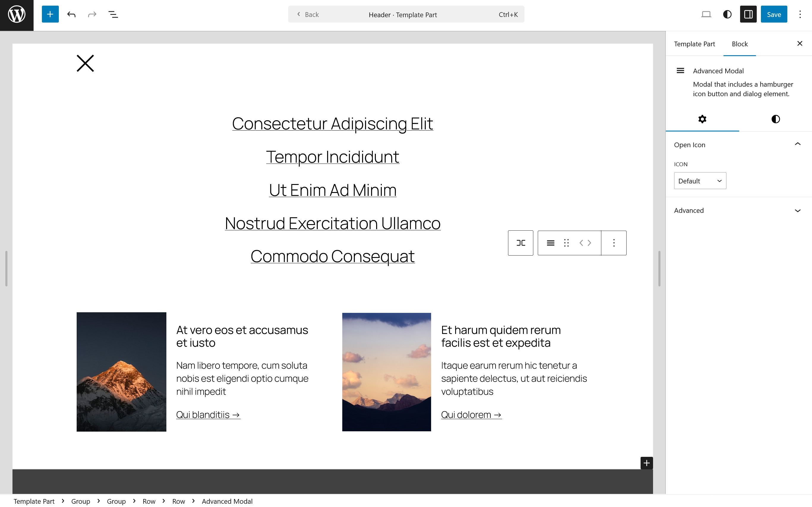Open Commodo Consequat link
The height and width of the screenshot is (507, 812).
pos(332,256)
